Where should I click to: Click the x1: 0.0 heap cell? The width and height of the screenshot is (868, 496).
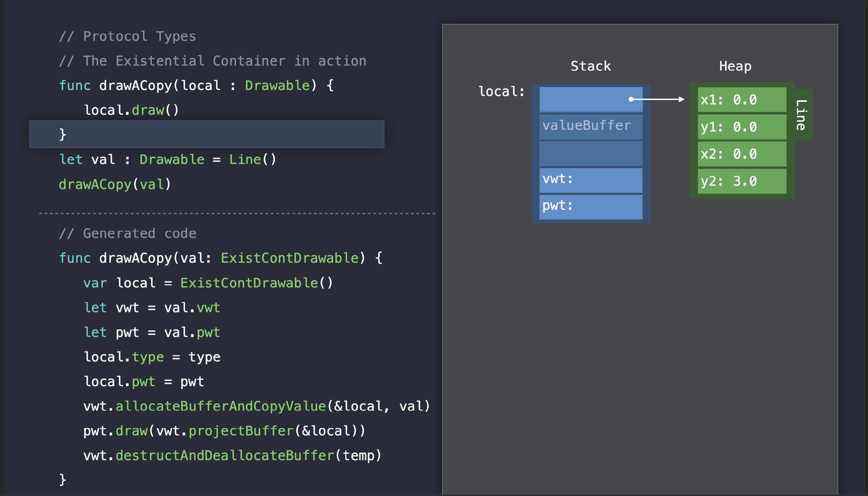tap(741, 100)
